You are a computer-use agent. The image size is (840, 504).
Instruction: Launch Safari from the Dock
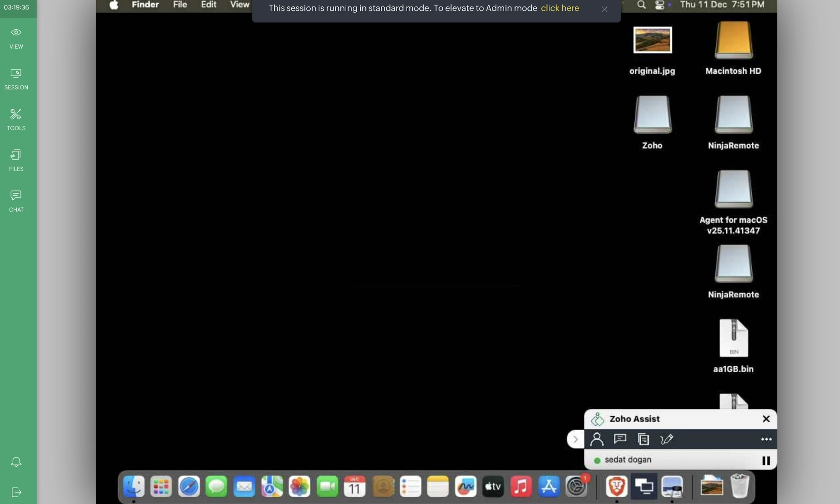[x=189, y=487]
